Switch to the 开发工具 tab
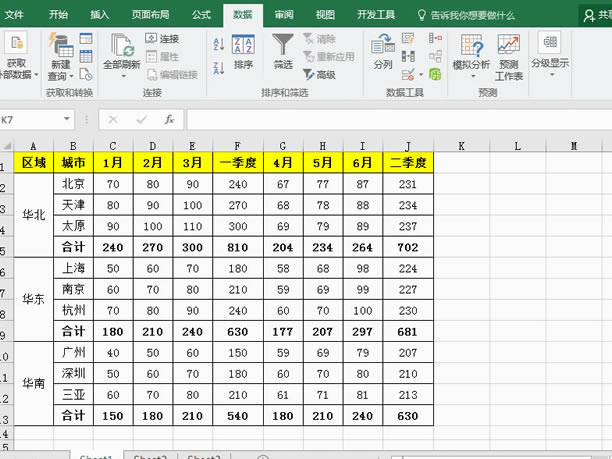The width and height of the screenshot is (612, 459). point(376,15)
